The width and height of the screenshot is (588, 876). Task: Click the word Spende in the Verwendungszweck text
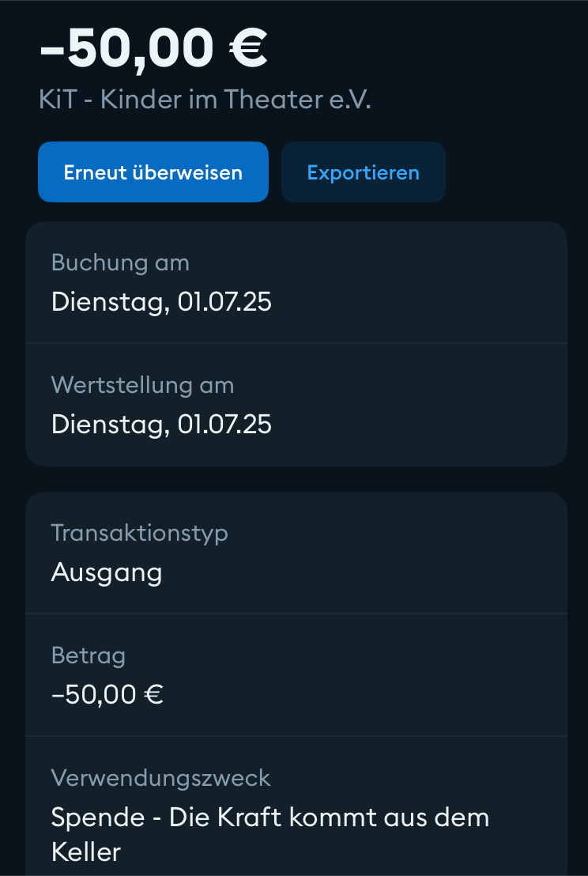point(96,817)
